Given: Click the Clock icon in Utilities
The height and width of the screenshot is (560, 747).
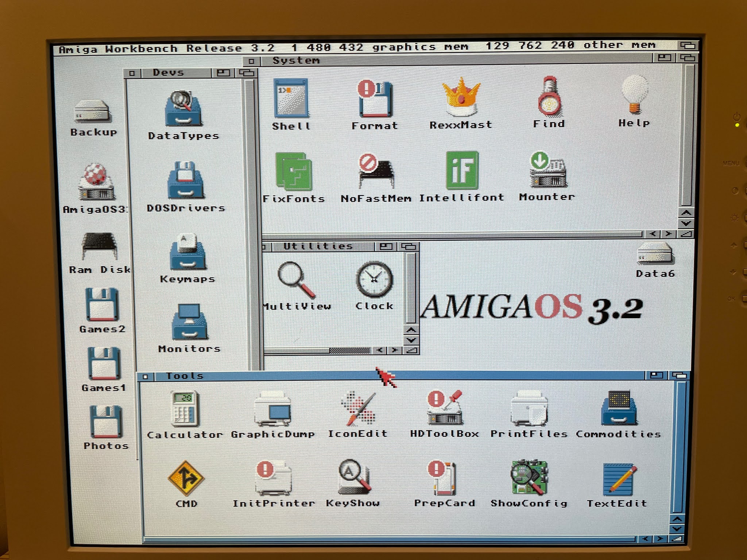Looking at the screenshot, I should 374,280.
